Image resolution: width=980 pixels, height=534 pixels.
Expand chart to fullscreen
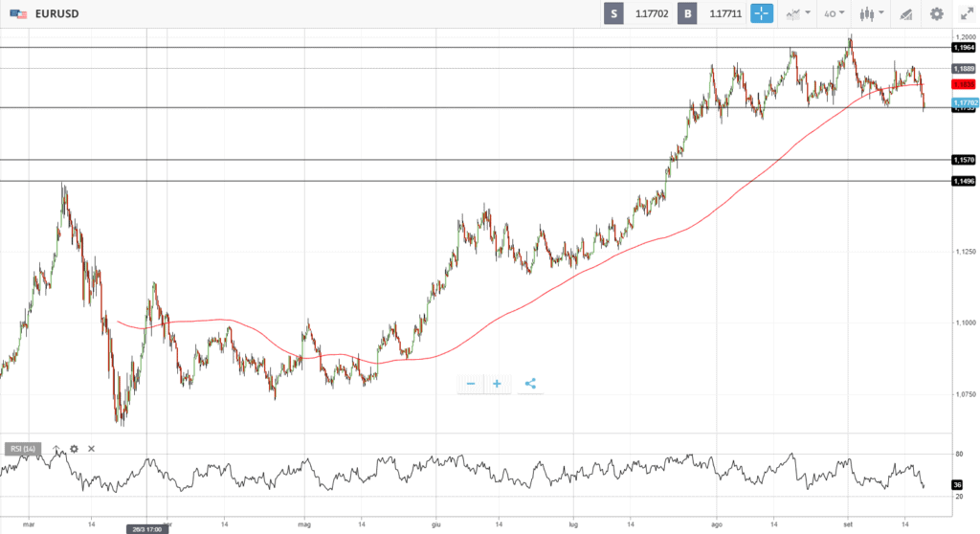(967, 13)
